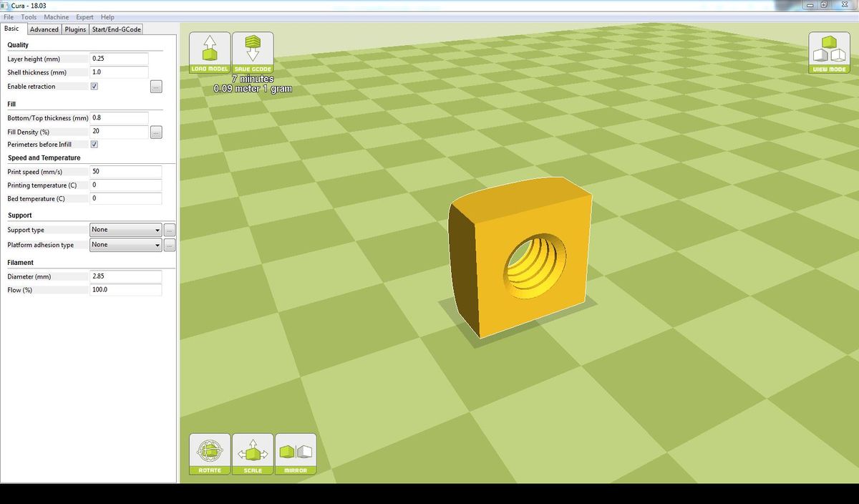This screenshot has height=504, width=859.
Task: Open the Help menu
Action: [x=107, y=17]
